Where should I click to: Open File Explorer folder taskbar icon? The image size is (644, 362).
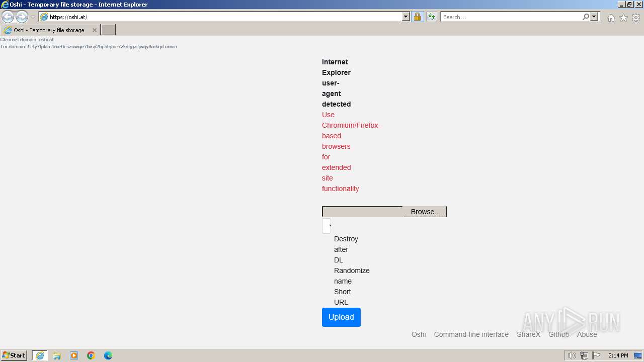(57, 355)
